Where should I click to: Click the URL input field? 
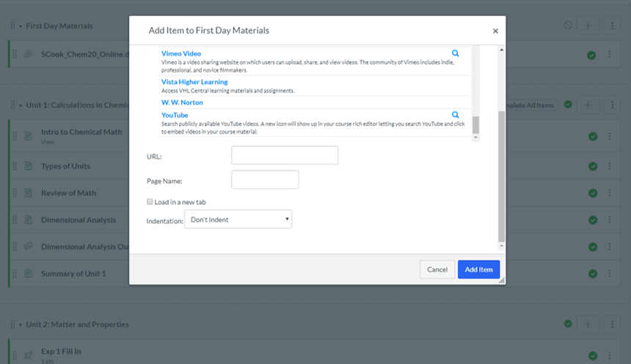tap(284, 156)
